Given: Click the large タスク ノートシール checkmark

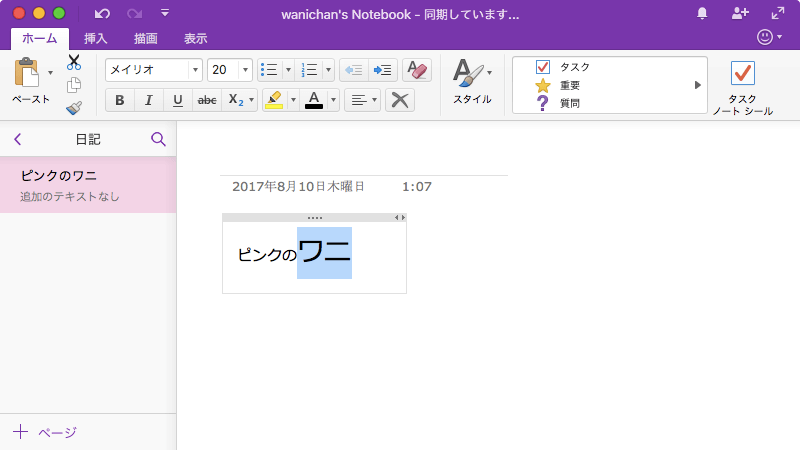Looking at the screenshot, I should pyautogui.click(x=742, y=73).
